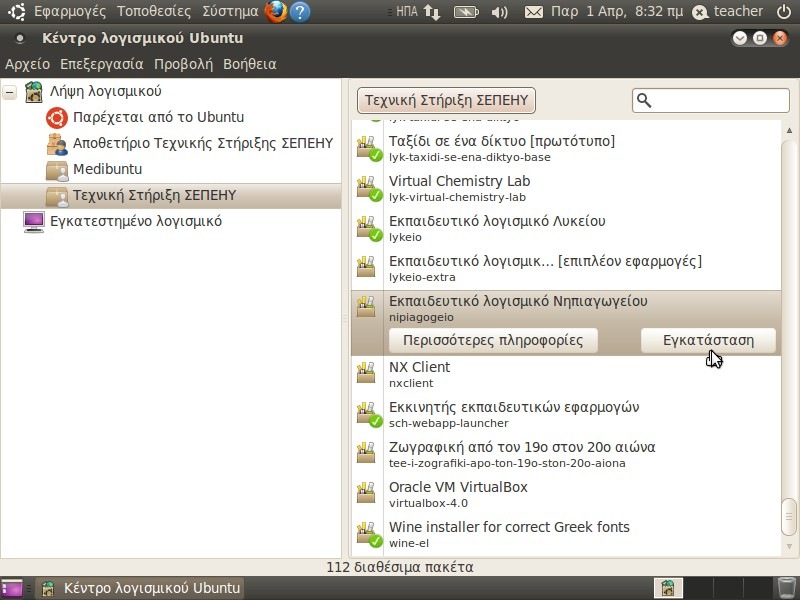The image size is (800, 600).
Task: Click icon of lykeio-extra package
Action: 366,266
